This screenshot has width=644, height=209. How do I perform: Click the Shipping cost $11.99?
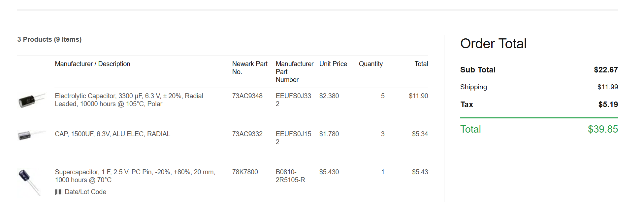[x=608, y=87]
